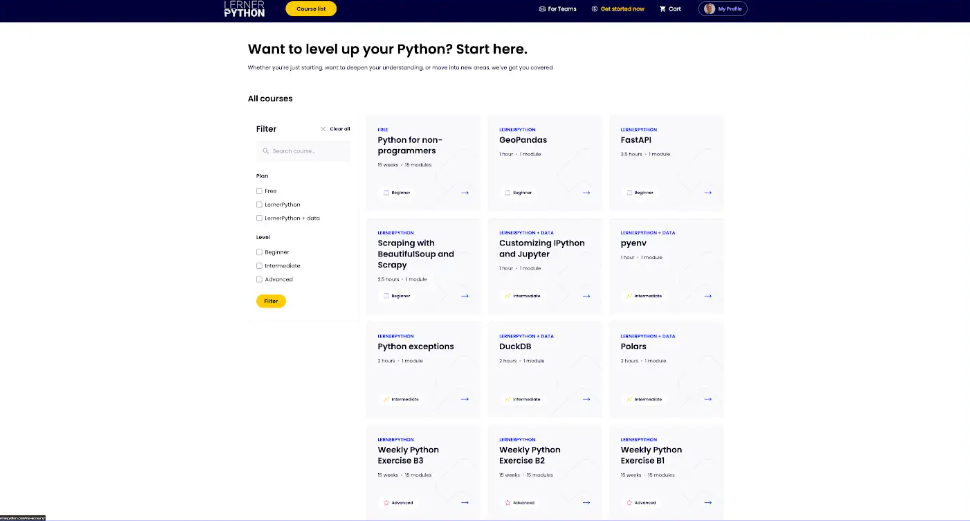Click the For Teams icon in header

(x=542, y=9)
